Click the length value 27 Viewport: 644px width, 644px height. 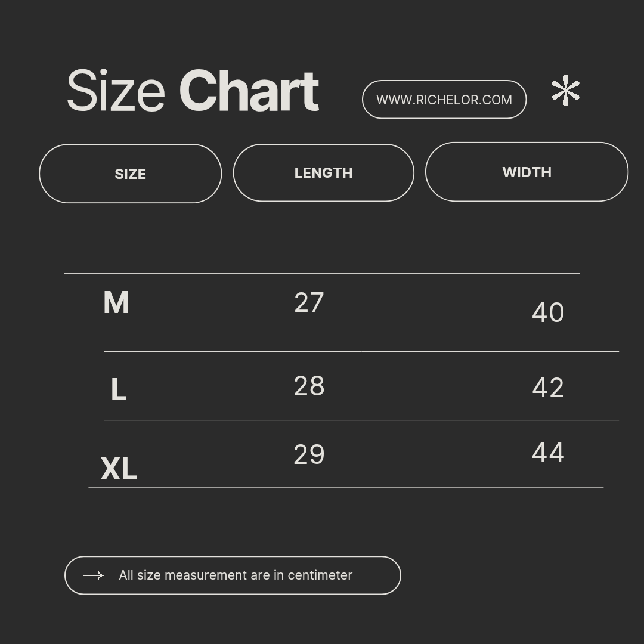pyautogui.click(x=309, y=303)
